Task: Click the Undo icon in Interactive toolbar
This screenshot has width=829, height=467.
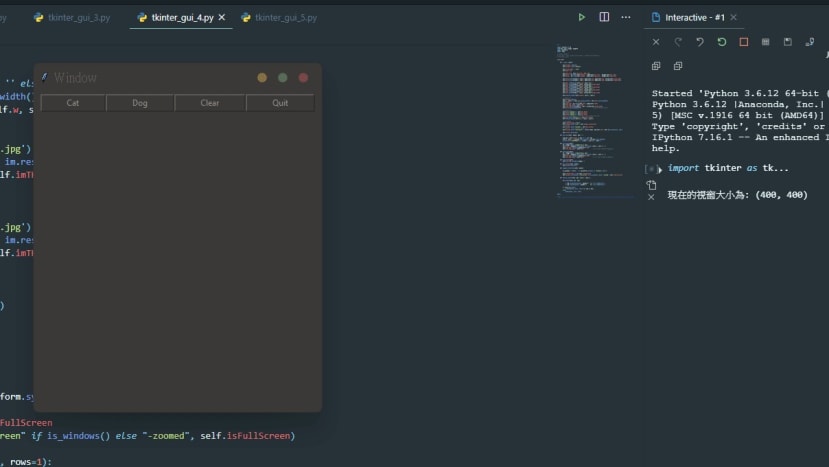Action: point(700,42)
